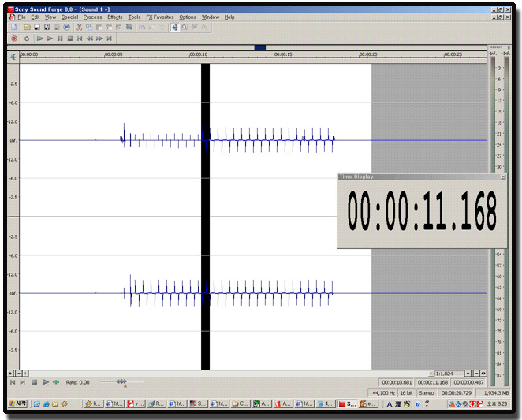Stop playback in transport bar
The height and width of the screenshot is (420, 522).
click(70, 39)
